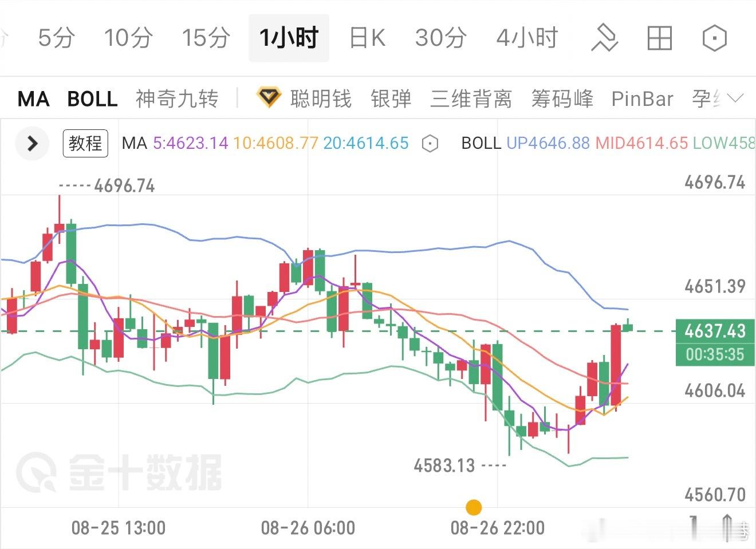Open the drawing tools pencil icon
Screen dimensions: 756x549
pos(604,38)
